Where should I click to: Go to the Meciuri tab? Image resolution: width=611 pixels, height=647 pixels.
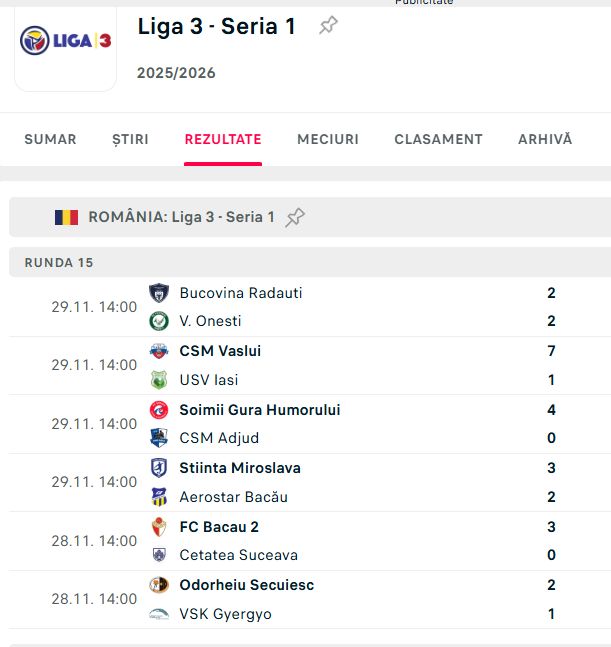coord(328,140)
